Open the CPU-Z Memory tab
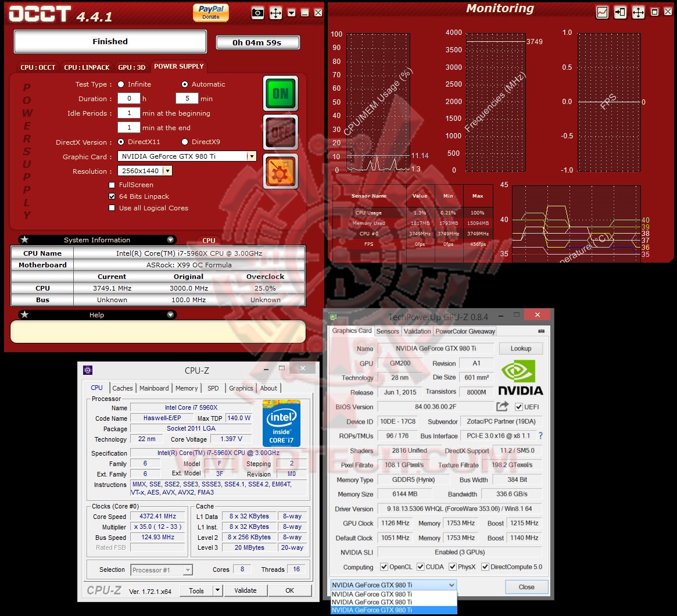Image resolution: width=677 pixels, height=616 pixels. (187, 388)
